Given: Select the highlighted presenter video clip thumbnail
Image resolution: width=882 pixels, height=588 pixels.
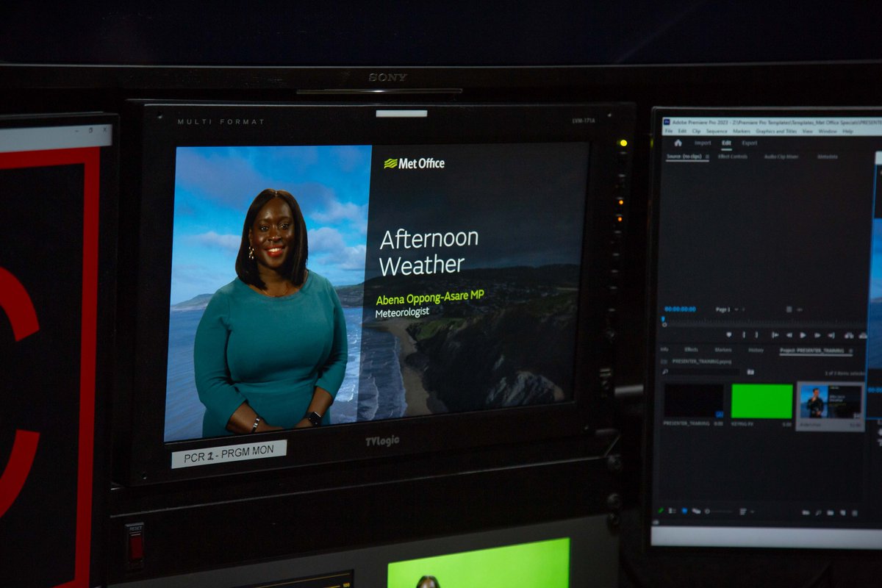Looking at the screenshot, I should [x=831, y=401].
